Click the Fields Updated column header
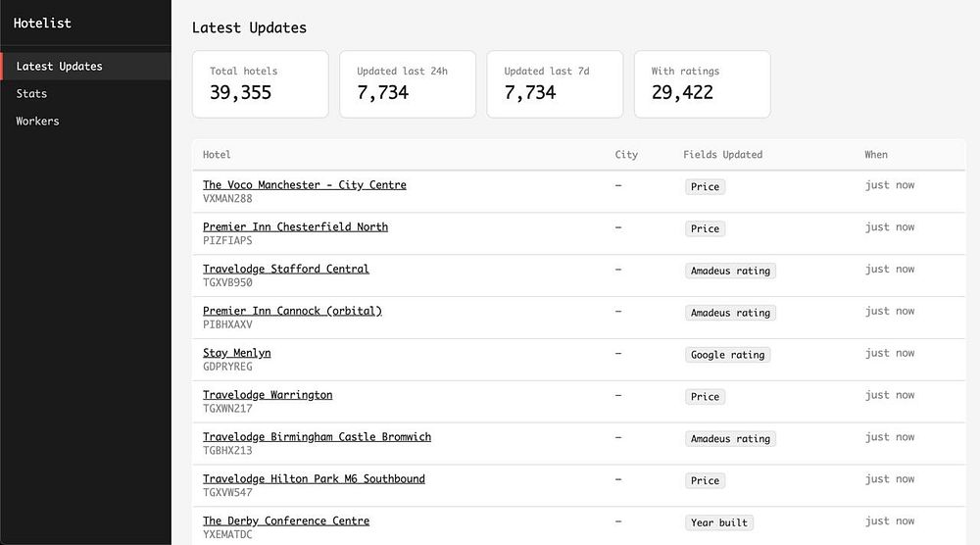Viewport: 980px width, 545px height. (722, 155)
